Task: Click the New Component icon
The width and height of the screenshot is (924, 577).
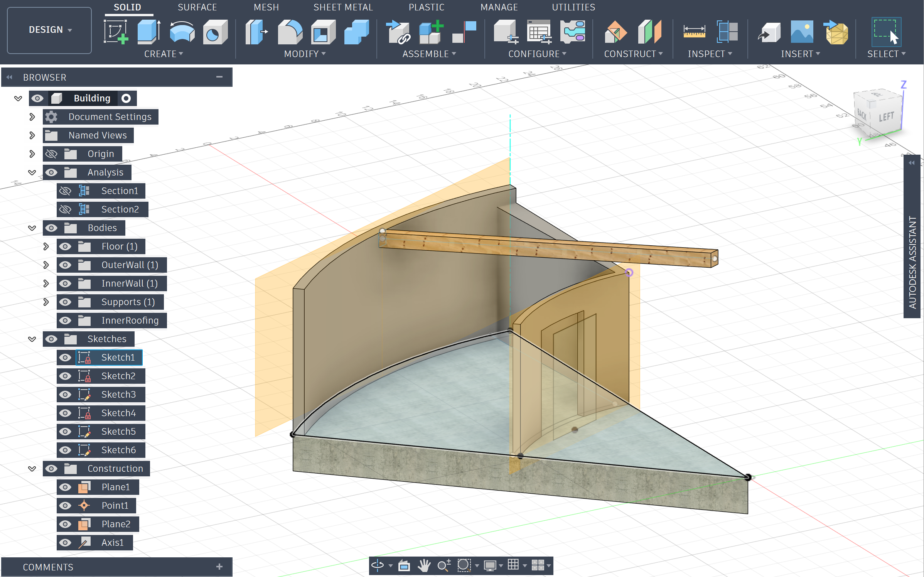Action: (x=431, y=32)
